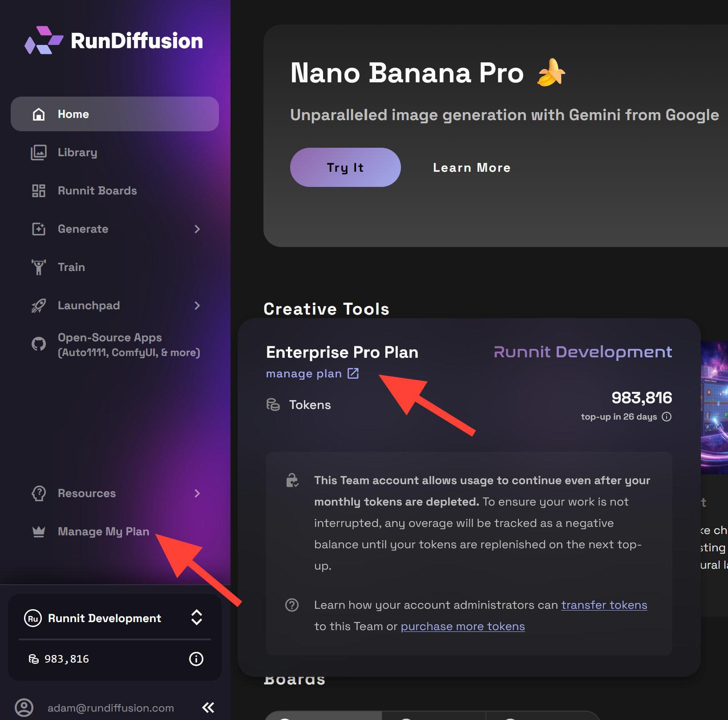728x720 pixels.
Task: Click the top-up info icon
Action: click(x=667, y=417)
